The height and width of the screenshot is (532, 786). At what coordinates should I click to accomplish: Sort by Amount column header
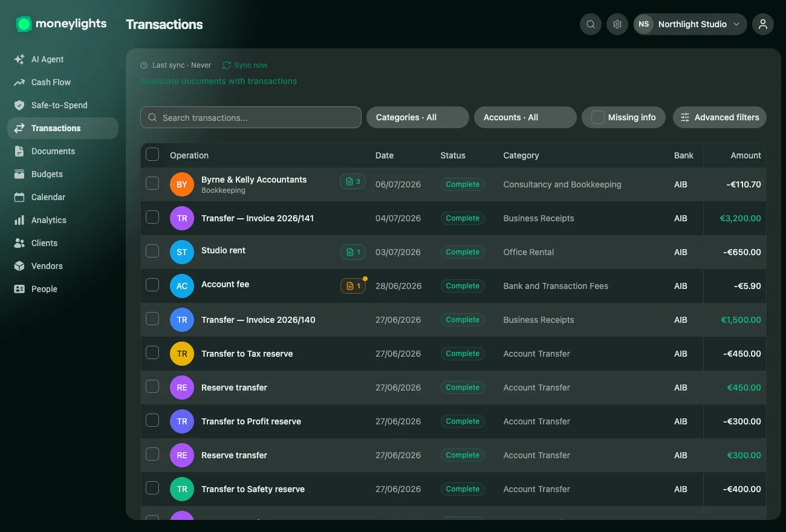click(x=746, y=155)
